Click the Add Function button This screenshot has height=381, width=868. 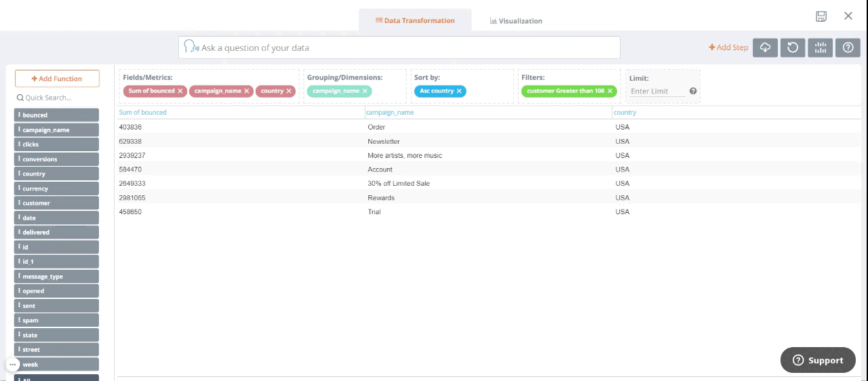click(x=57, y=79)
